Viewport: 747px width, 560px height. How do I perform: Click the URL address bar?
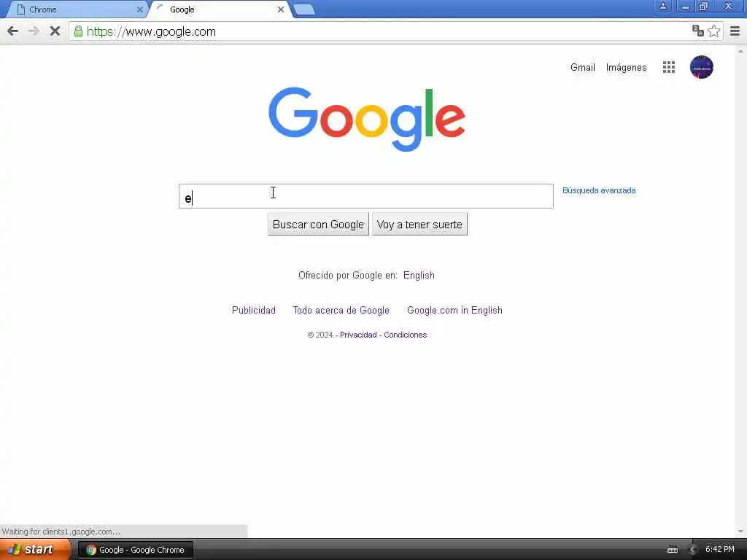[x=381, y=31]
